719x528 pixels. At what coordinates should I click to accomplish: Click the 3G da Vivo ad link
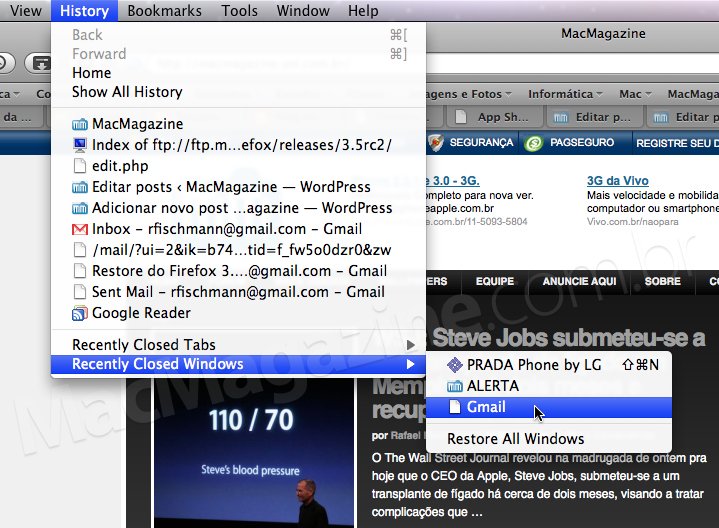pyautogui.click(x=618, y=181)
